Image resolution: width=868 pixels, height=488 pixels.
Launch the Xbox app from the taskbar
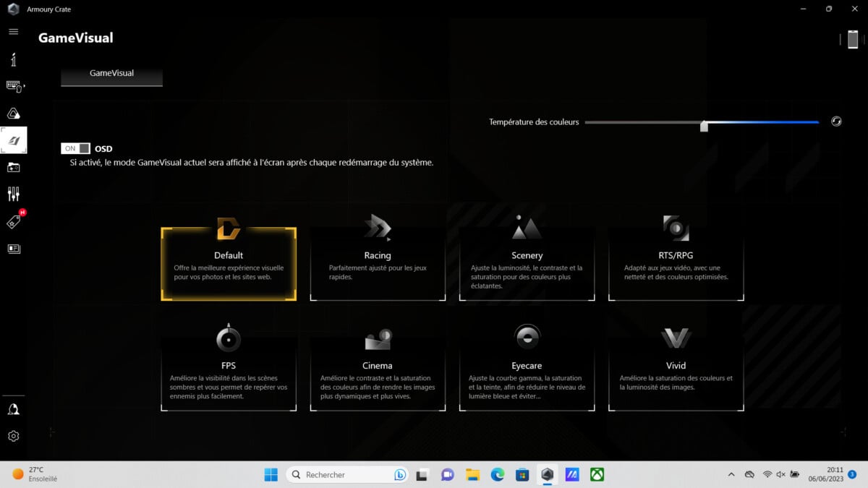597,474
